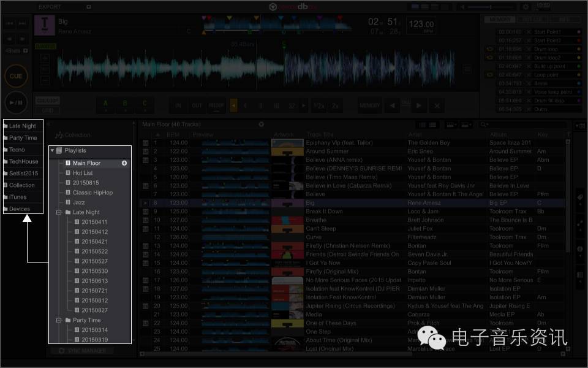Open the settings gear icon
Screen dimensions: 588x368
tap(526, 7)
